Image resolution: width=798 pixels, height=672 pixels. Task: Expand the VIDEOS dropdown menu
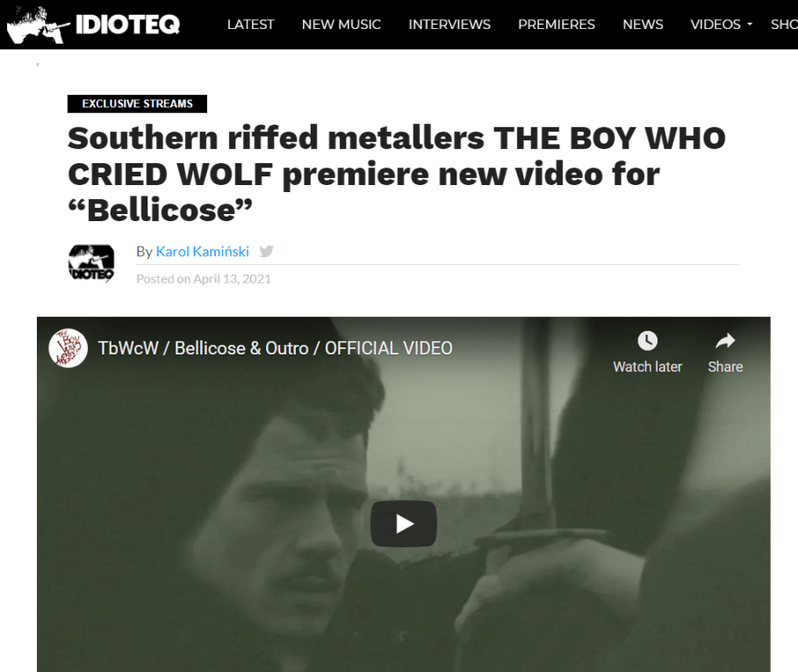(721, 25)
